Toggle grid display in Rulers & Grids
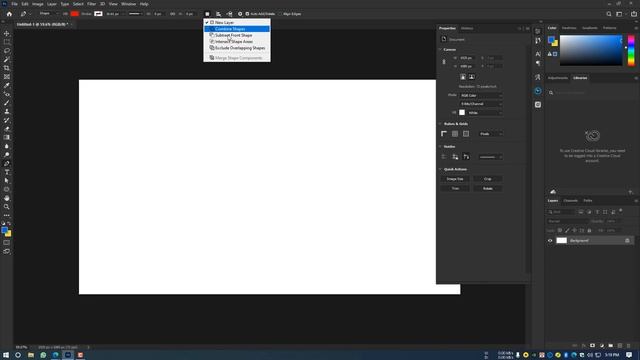Image resolution: width=640 pixels, height=360 pixels. pos(455,134)
